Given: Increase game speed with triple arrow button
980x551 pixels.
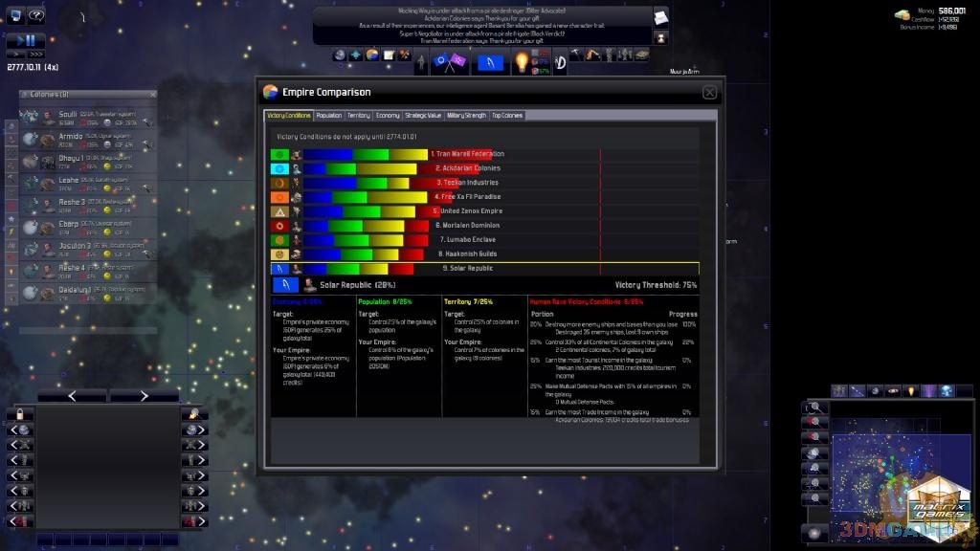Looking at the screenshot, I should [x=35, y=55].
